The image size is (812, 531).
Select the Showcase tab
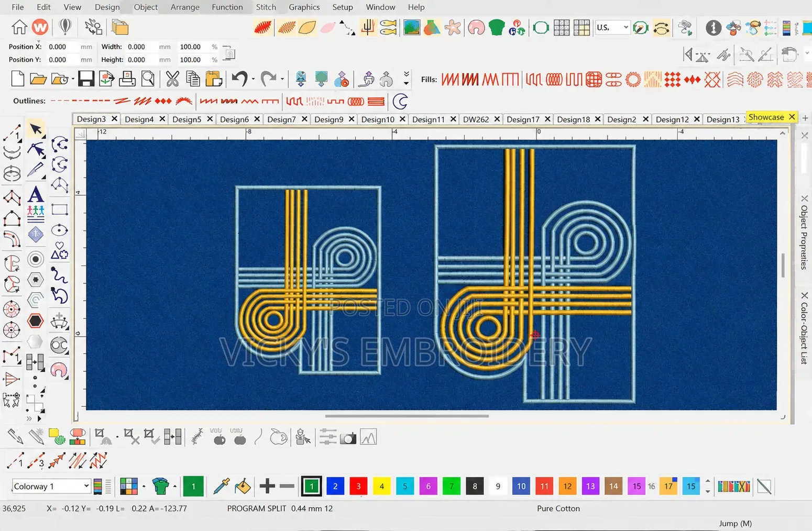pos(766,117)
